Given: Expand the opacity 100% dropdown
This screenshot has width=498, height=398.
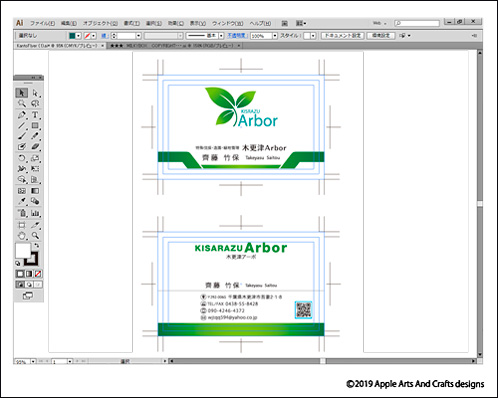Looking at the screenshot, I should (275, 36).
